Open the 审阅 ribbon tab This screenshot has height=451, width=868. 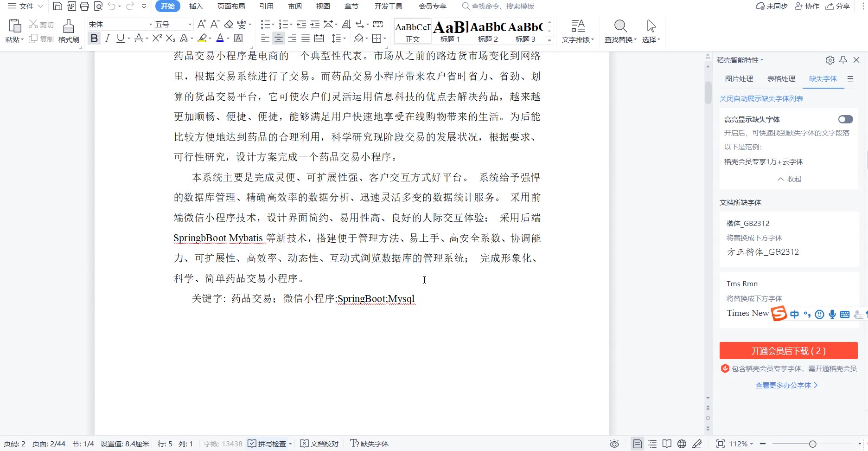295,6
